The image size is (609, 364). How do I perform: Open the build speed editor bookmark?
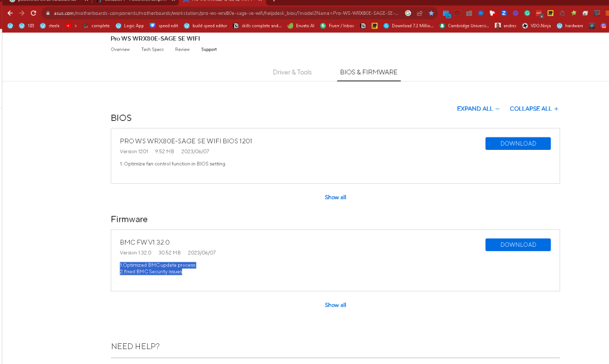click(205, 26)
